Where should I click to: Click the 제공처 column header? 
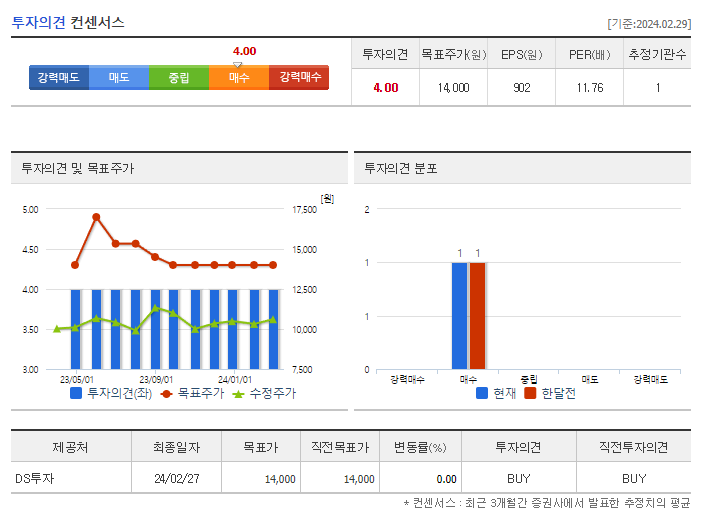coord(70,447)
